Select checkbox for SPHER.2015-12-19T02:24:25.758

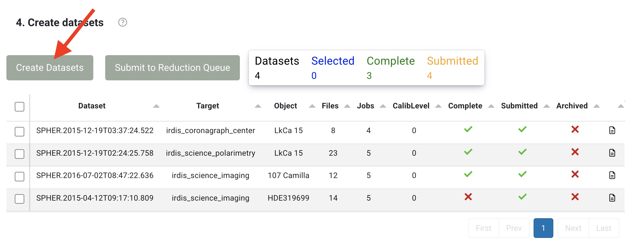point(20,154)
